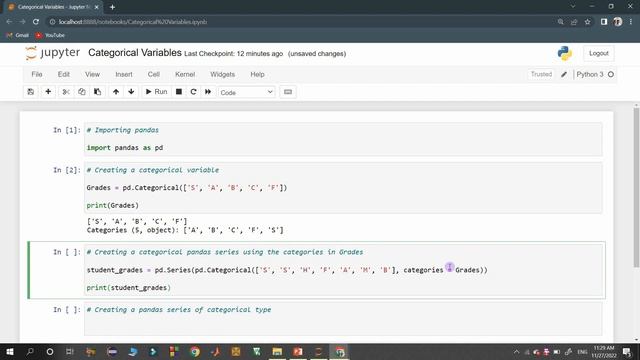Open the Insert menu
Viewport: 640px width, 360px height.
[x=124, y=74]
